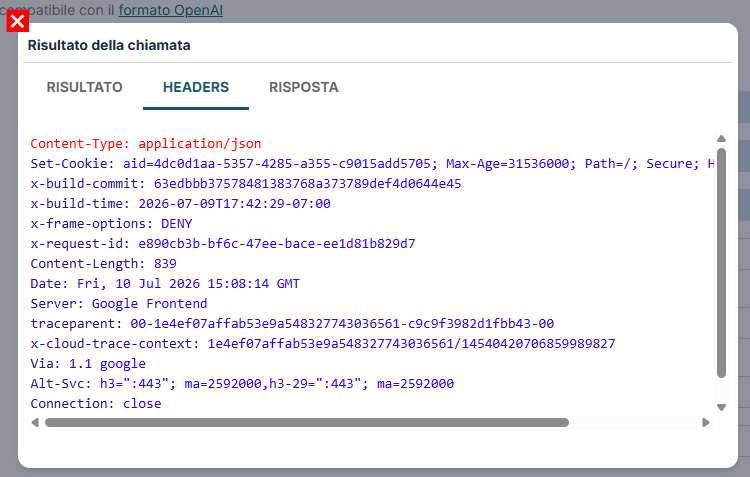This screenshot has height=477, width=750.
Task: Click the Content-Length: 839 line
Action: [103, 264]
